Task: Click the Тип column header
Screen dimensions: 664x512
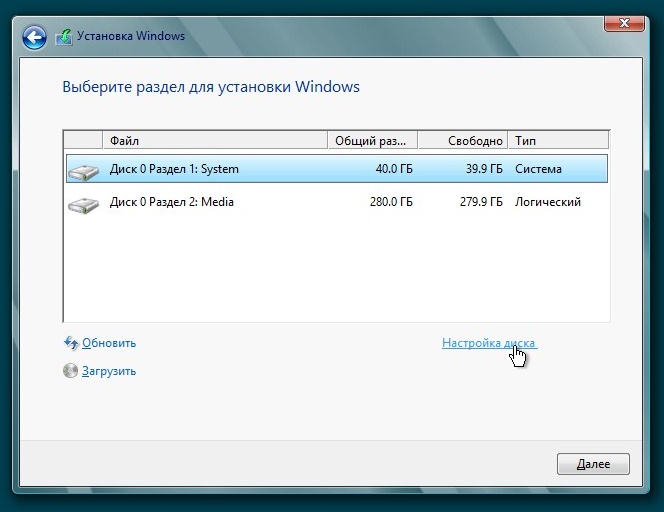Action: coord(558,140)
